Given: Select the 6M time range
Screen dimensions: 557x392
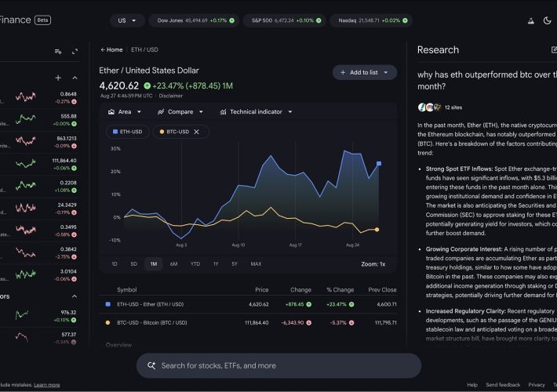Looking at the screenshot, I should (x=173, y=264).
